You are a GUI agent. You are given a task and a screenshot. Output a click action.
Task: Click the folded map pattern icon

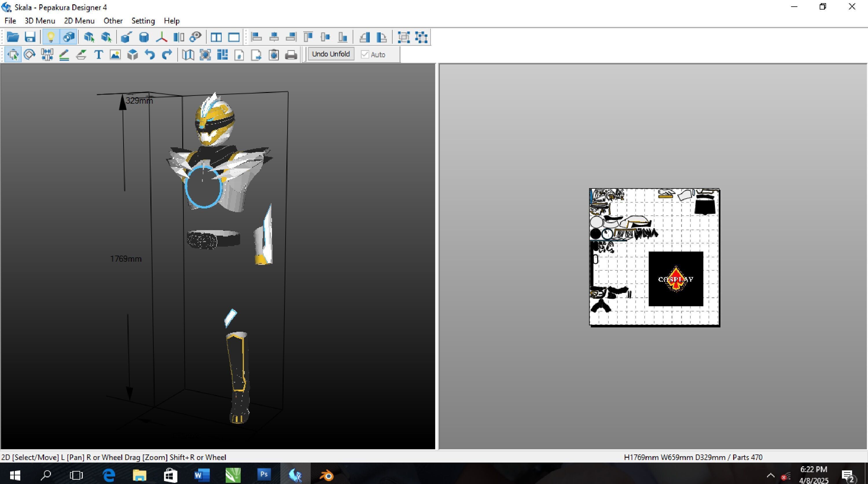point(188,55)
